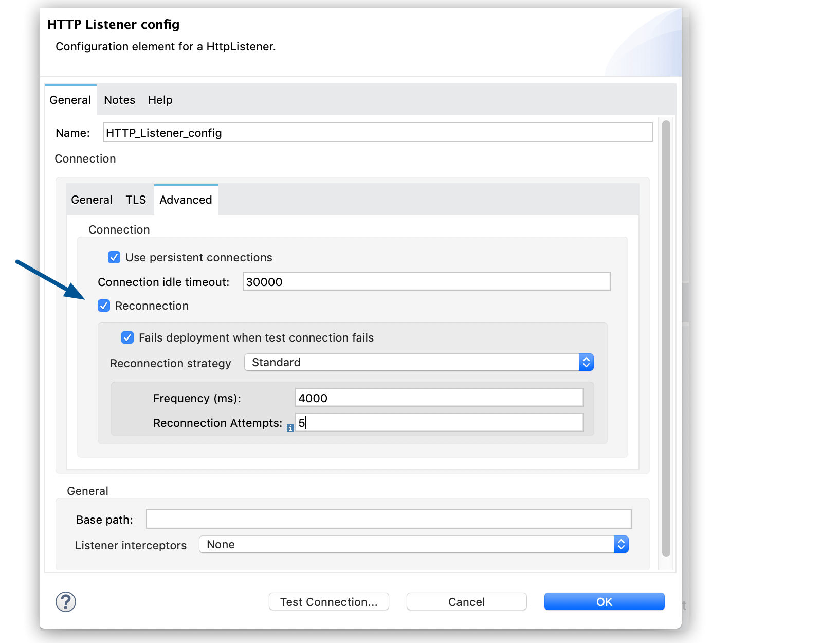Click the Frequency (ms) field
This screenshot has height=643, width=840.
(x=438, y=397)
